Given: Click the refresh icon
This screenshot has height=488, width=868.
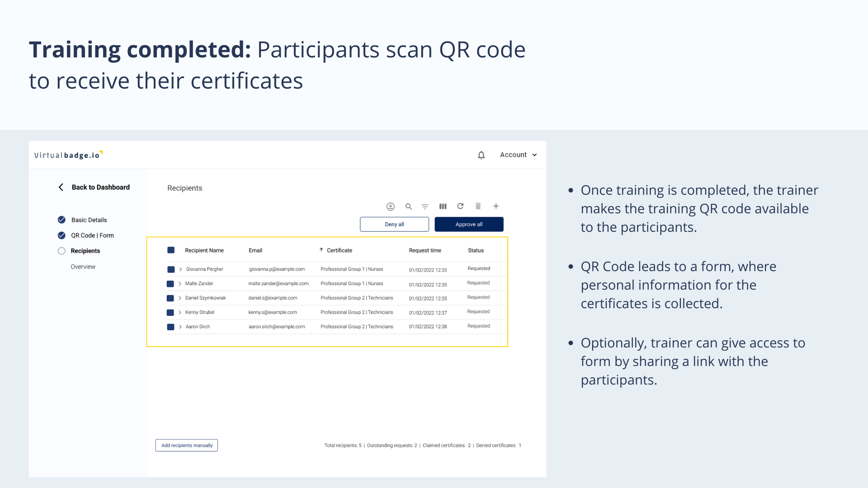Looking at the screenshot, I should (460, 206).
